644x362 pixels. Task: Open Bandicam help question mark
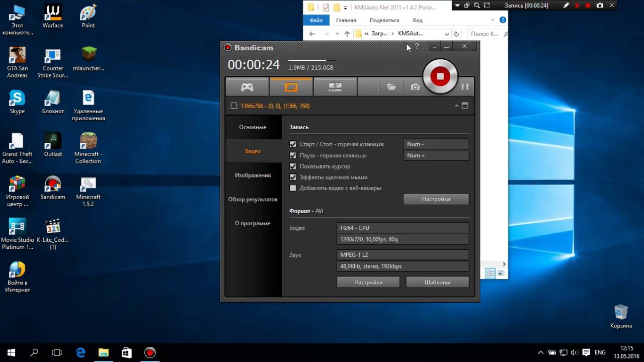pyautogui.click(x=417, y=47)
